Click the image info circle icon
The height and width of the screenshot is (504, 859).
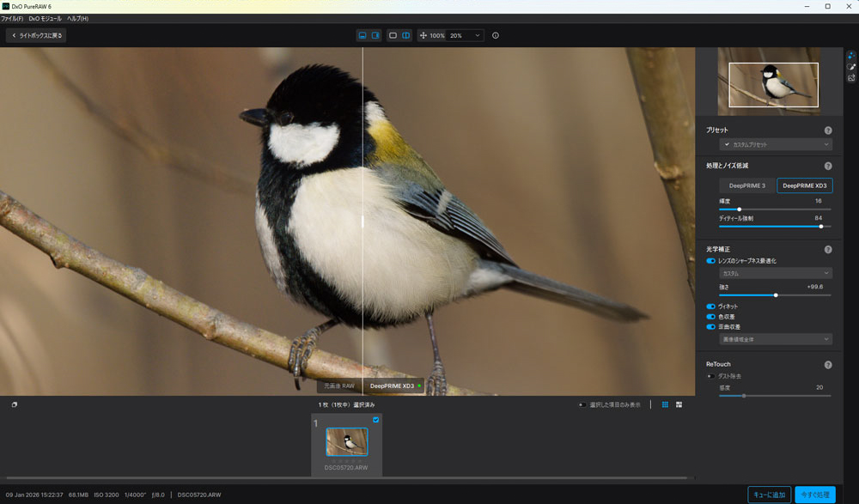(496, 36)
